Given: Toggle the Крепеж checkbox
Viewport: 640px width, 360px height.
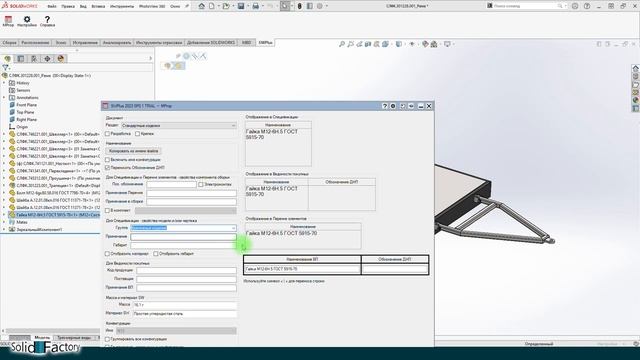Looking at the screenshot, I should 138,134.
